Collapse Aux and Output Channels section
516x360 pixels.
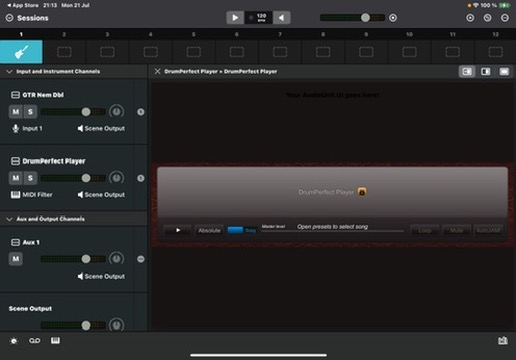click(9, 219)
